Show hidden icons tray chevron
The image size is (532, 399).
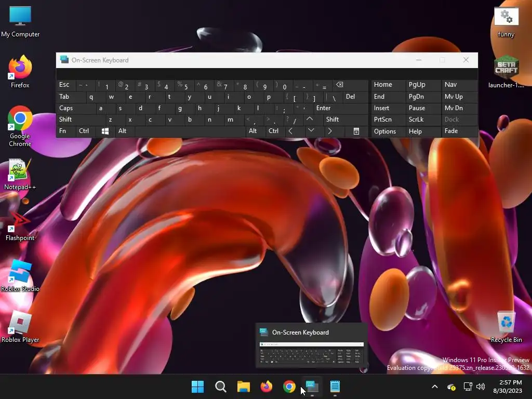tap(435, 387)
